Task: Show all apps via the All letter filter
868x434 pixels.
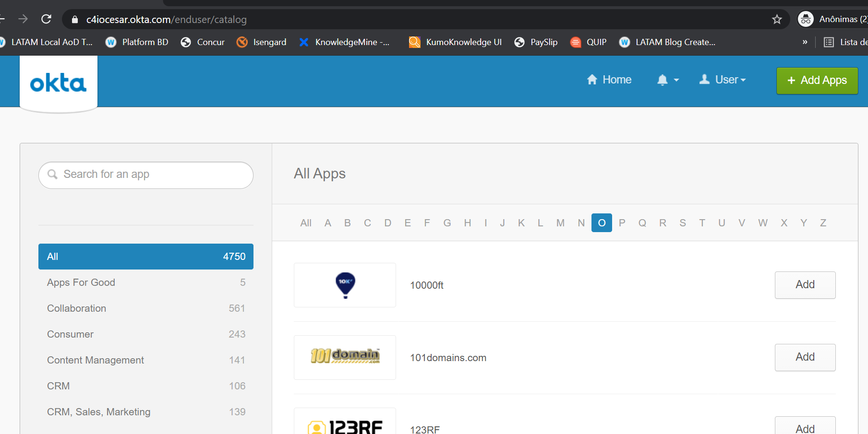Action: point(306,223)
